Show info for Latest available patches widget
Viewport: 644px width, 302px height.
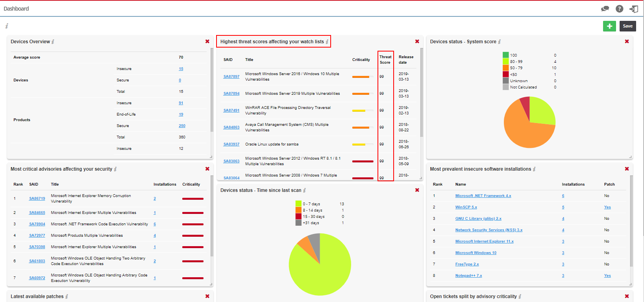pyautogui.click(x=67, y=296)
